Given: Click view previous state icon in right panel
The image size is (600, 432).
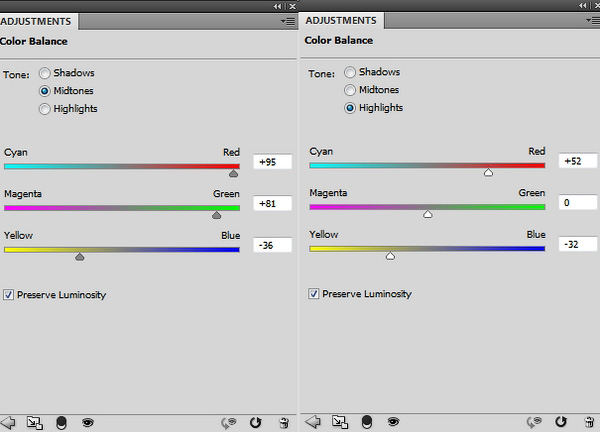Looking at the screenshot, I should [x=534, y=422].
